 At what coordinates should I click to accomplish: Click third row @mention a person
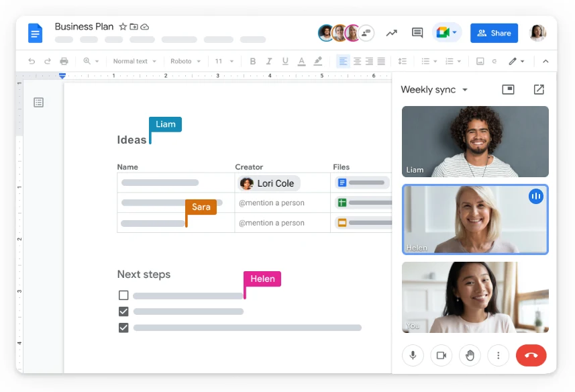tap(271, 223)
